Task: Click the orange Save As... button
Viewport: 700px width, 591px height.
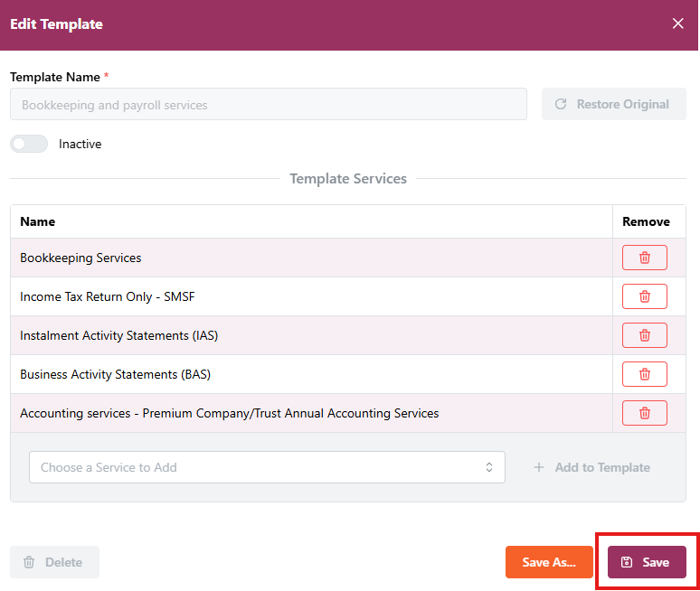Action: pyautogui.click(x=549, y=562)
